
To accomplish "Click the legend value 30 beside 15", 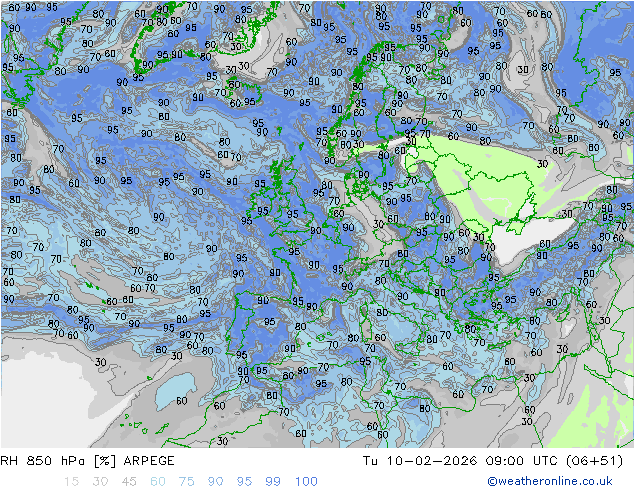I will (x=100, y=481).
